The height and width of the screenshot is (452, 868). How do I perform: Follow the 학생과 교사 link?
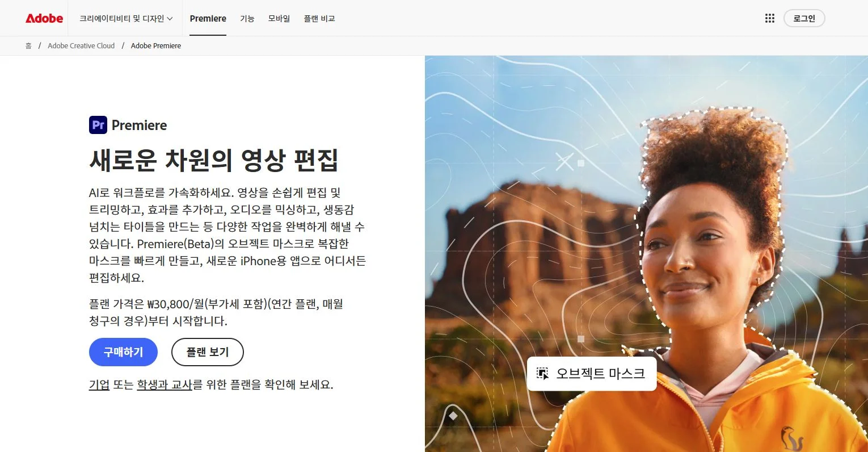pos(165,385)
